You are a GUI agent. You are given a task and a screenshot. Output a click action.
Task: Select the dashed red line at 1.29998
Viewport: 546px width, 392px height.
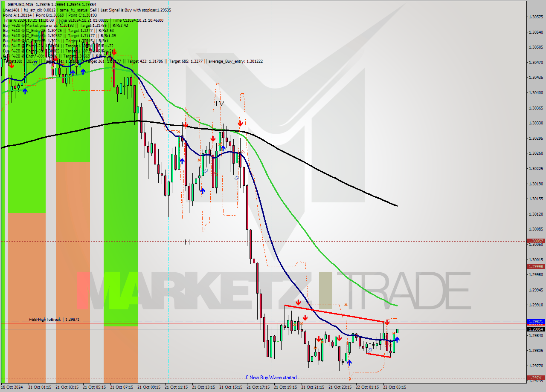264,267
